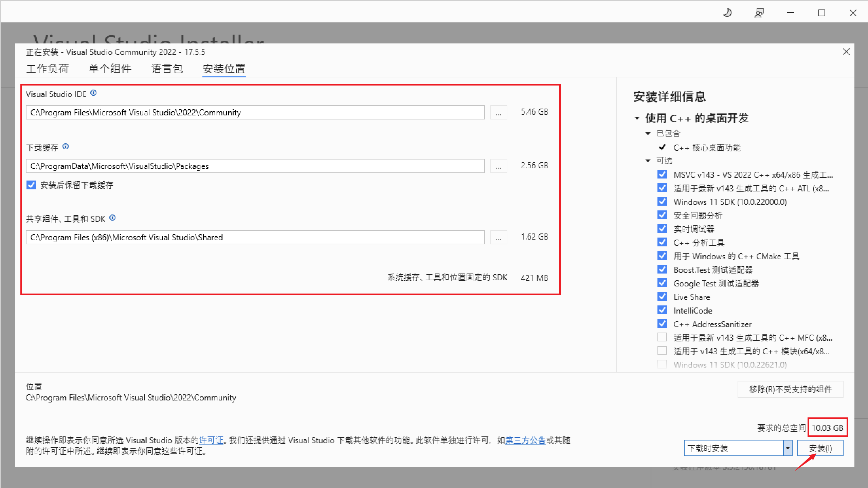Browse for the shared components folder
The height and width of the screenshot is (488, 868).
click(x=498, y=237)
